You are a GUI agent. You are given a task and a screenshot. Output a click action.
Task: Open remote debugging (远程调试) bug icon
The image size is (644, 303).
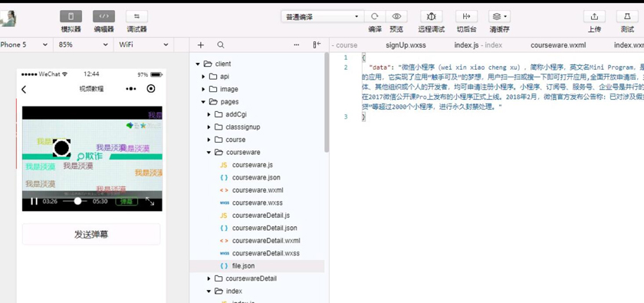431,16
